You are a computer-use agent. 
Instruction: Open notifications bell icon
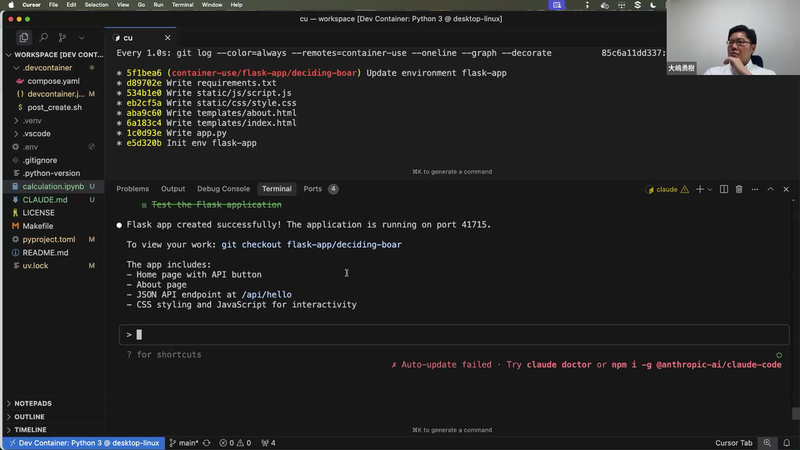click(x=787, y=443)
